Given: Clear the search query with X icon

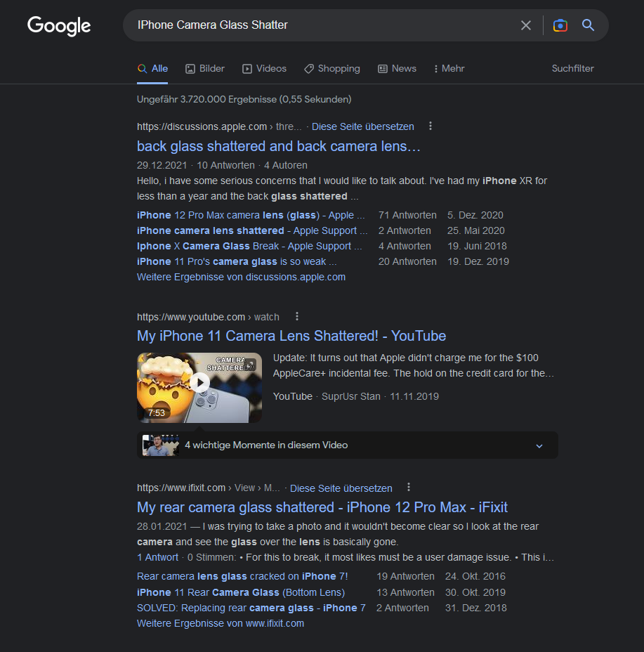Looking at the screenshot, I should tap(525, 25).
